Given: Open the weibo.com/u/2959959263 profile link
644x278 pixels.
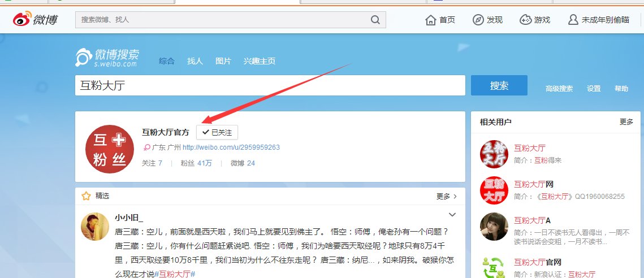Looking at the screenshot, I should click(x=231, y=147).
